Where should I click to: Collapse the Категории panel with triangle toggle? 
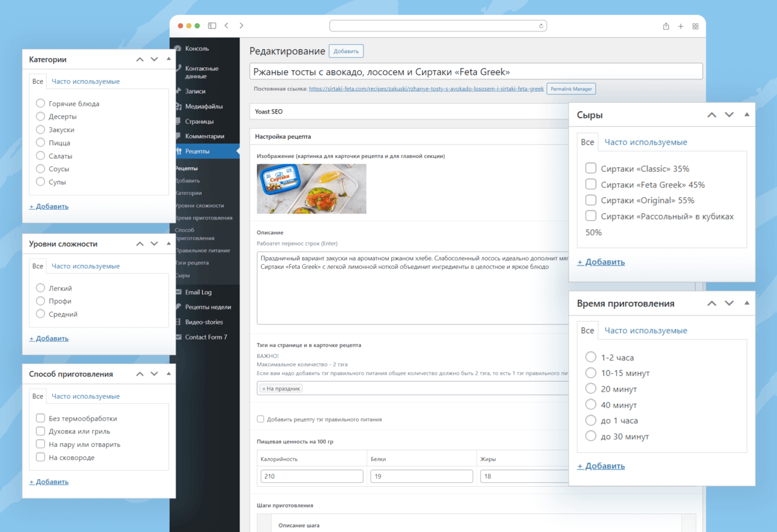(169, 59)
